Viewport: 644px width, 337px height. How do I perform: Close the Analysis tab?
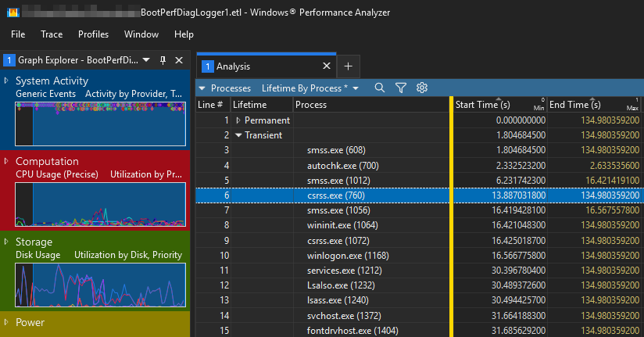pos(327,66)
